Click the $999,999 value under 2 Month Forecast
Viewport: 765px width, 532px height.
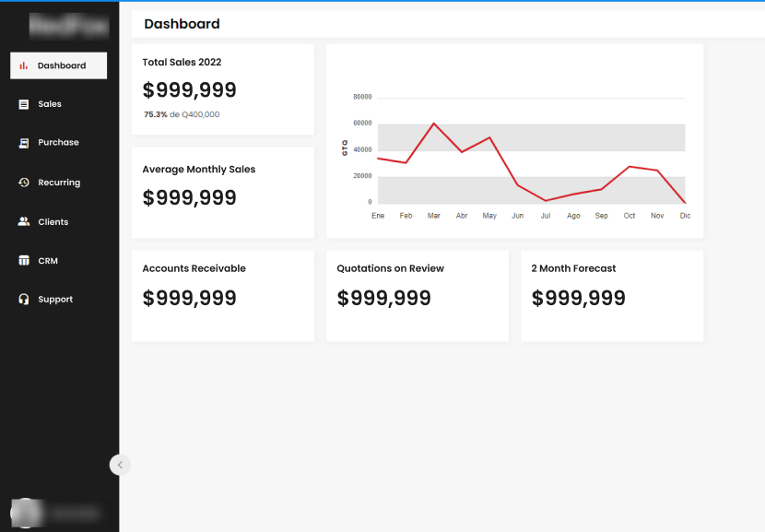pos(578,298)
